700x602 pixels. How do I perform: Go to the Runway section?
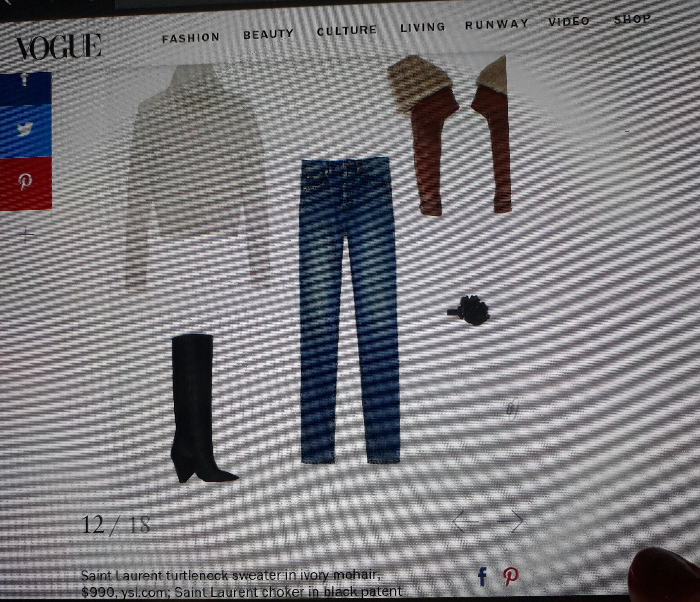click(x=497, y=24)
